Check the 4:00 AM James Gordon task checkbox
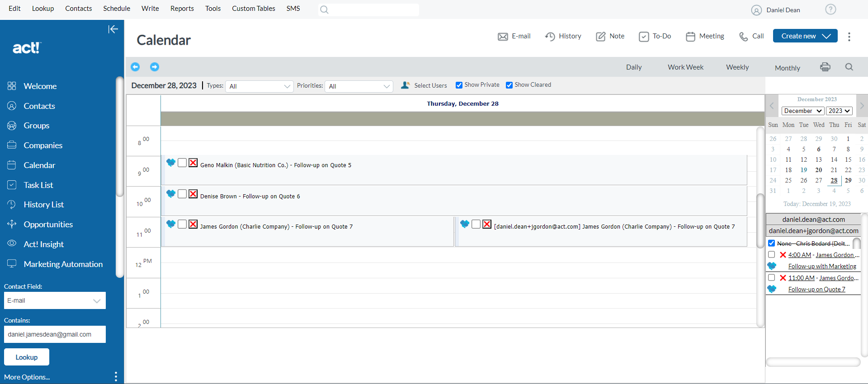The width and height of the screenshot is (868, 384). tap(772, 255)
